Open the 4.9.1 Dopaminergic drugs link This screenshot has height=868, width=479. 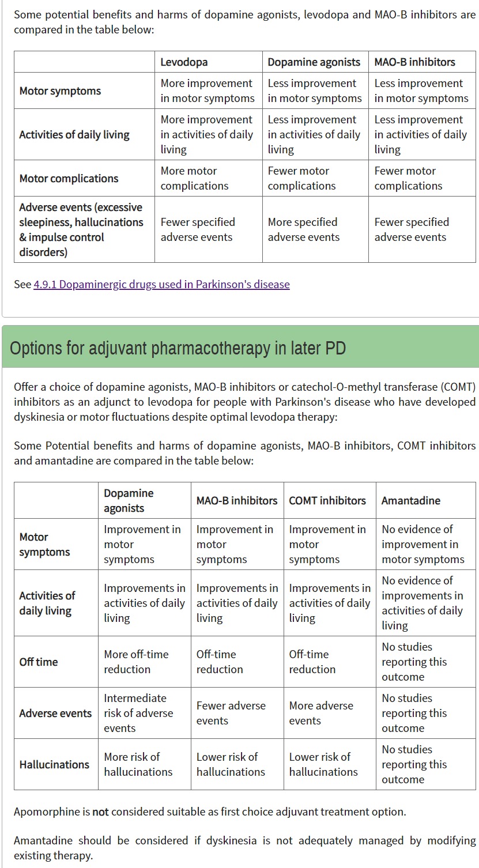click(161, 284)
